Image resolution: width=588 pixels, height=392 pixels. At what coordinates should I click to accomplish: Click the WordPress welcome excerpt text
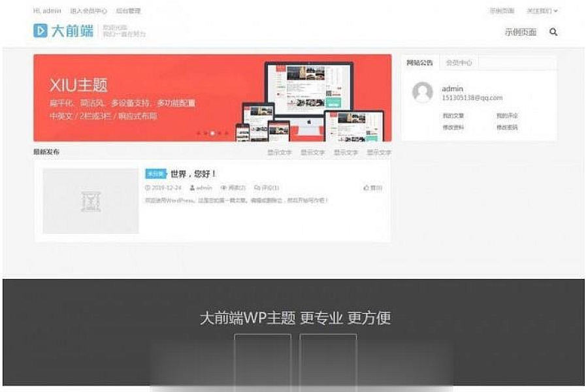click(x=237, y=201)
